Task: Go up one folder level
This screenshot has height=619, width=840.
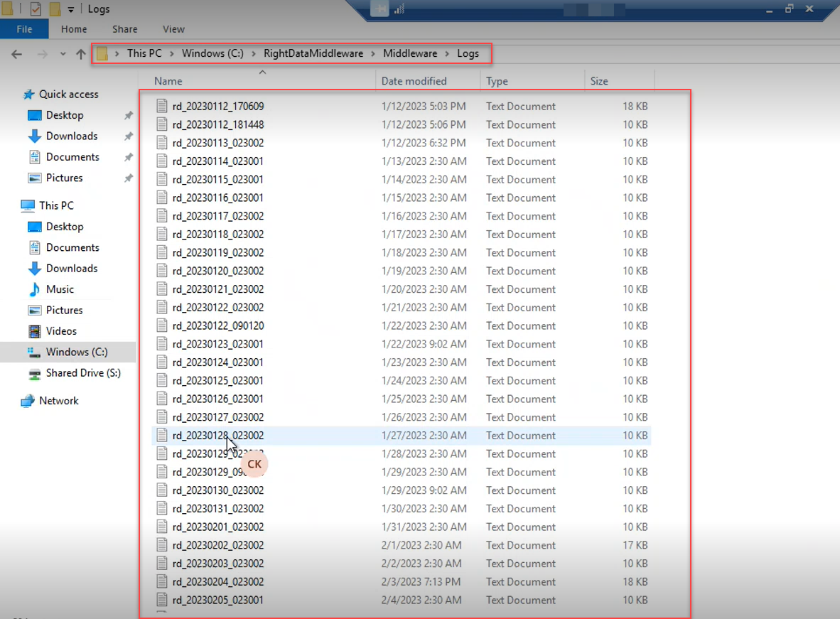Action: tap(81, 54)
